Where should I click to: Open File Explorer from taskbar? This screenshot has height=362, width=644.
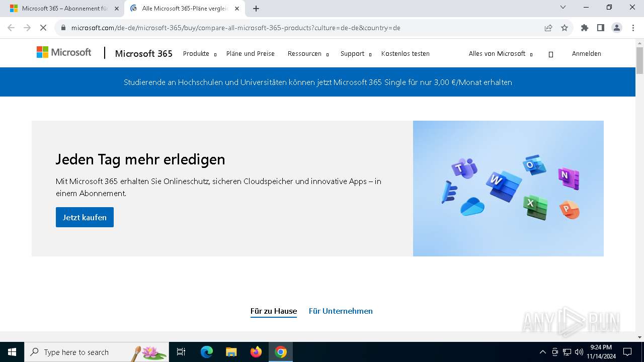click(x=231, y=352)
